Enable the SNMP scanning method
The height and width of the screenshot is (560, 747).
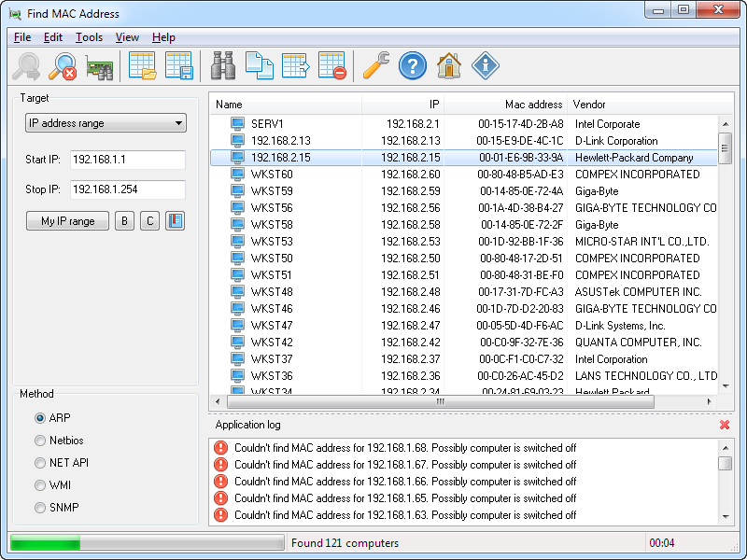(39, 508)
